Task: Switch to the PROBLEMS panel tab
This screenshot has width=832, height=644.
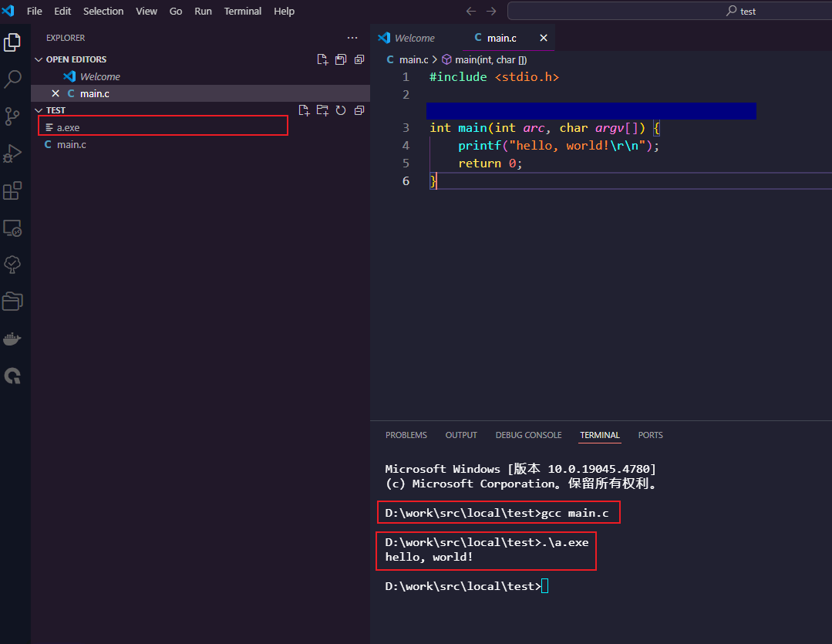Action: 406,435
